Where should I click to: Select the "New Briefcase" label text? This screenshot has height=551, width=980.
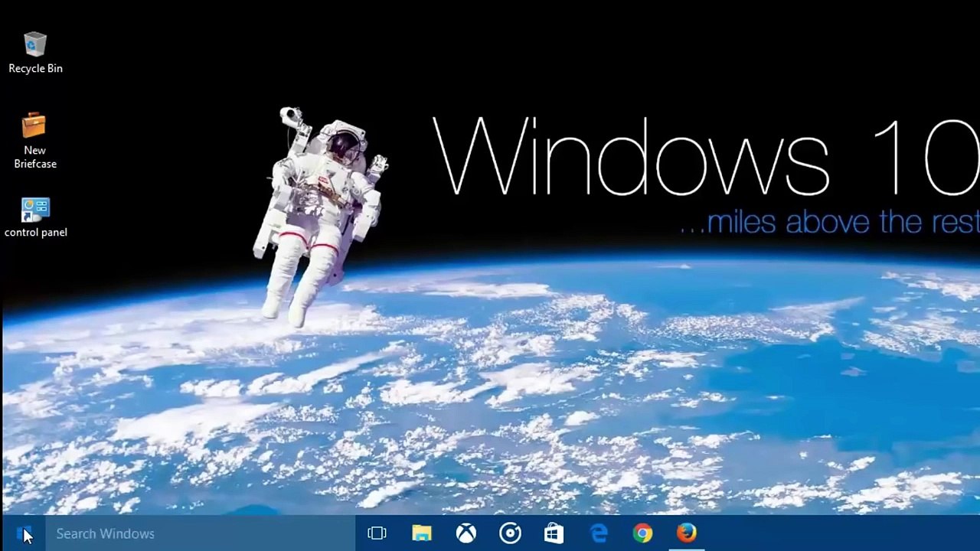pos(35,157)
